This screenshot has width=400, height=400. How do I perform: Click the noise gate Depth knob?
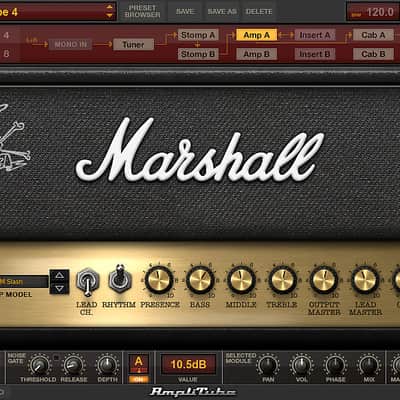(107, 365)
